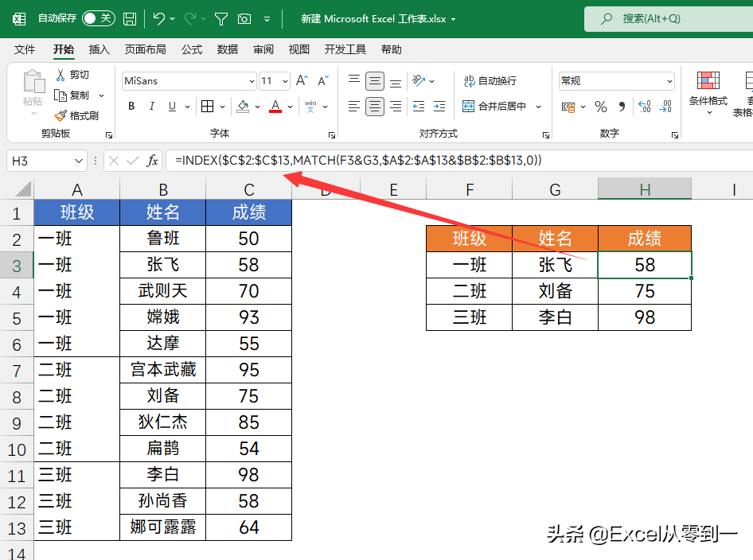Toggle wrap text 自动换行
The image size is (753, 560).
coord(490,80)
